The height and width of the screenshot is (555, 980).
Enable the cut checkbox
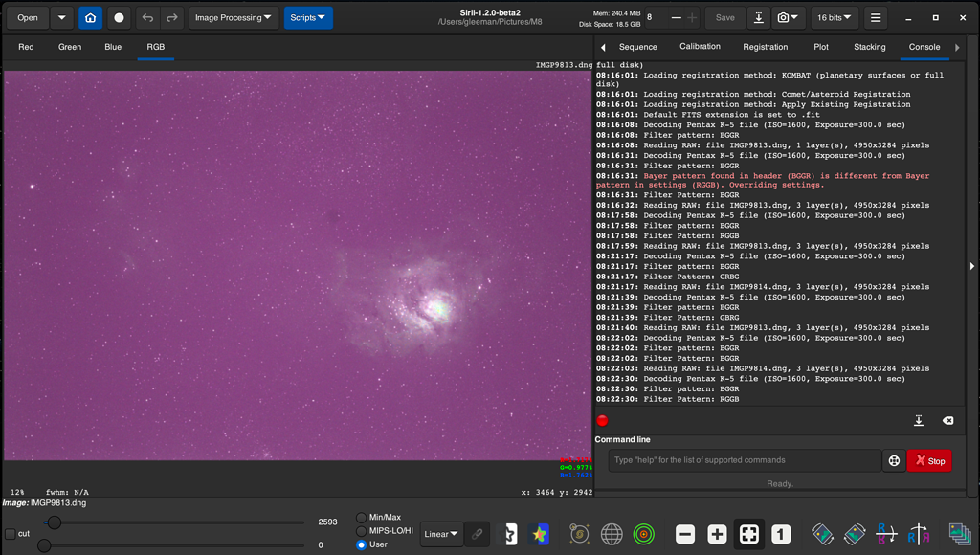point(11,534)
